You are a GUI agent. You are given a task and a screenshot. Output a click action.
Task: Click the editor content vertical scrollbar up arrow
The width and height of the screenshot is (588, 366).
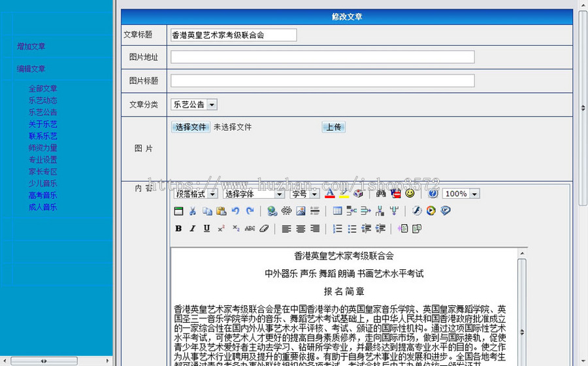point(522,254)
